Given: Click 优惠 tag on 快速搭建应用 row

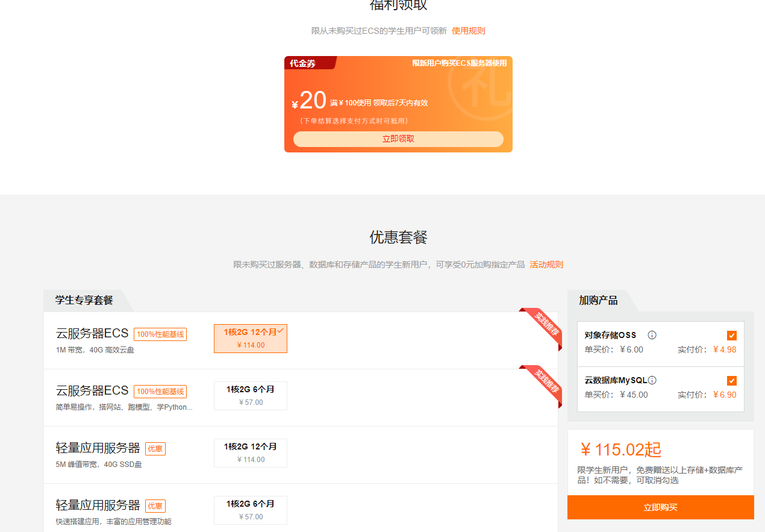Looking at the screenshot, I should pos(155,506).
